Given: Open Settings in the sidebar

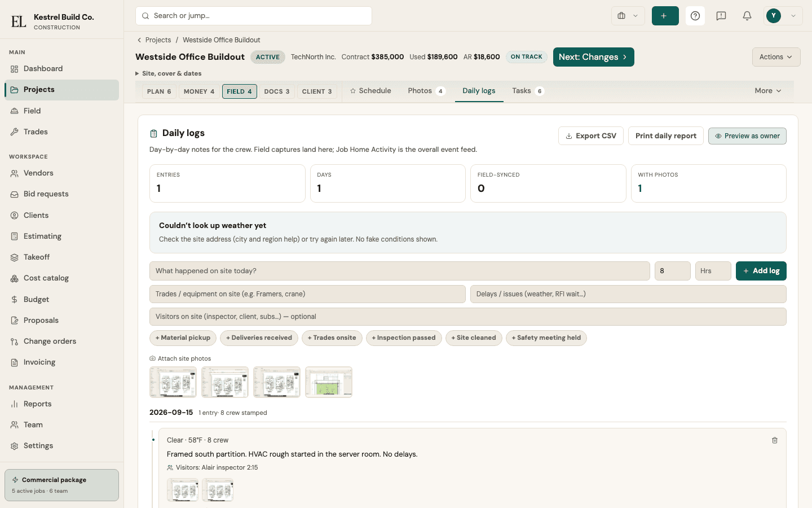Looking at the screenshot, I should click(61, 446).
